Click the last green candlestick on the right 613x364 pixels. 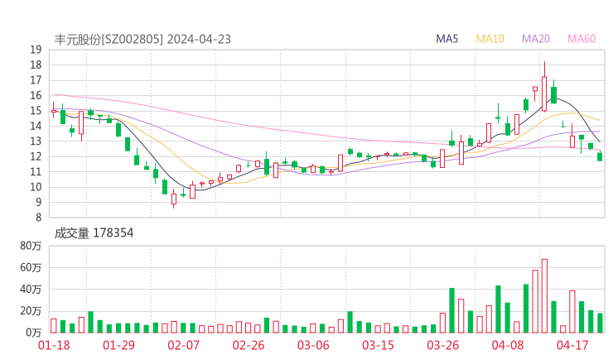point(600,156)
